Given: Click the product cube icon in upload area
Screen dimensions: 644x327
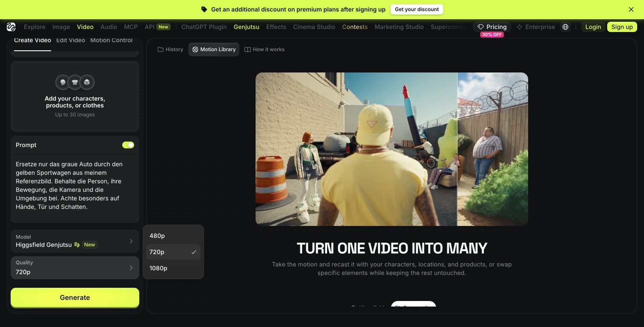Looking at the screenshot, I should click(87, 82).
